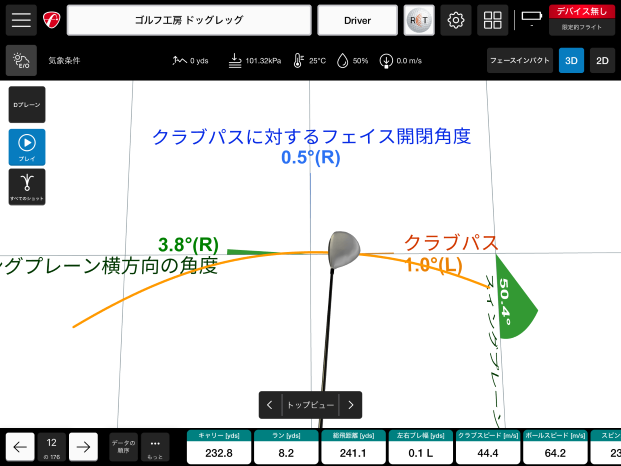Toggle the D-Plane (Dプレーン) display
This screenshot has height=466, width=621.
tap(27, 105)
